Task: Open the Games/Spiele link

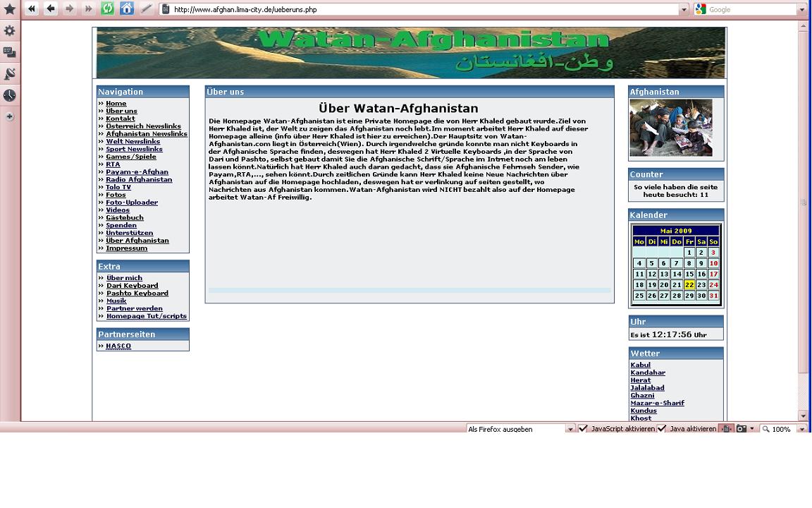Action: [131, 157]
